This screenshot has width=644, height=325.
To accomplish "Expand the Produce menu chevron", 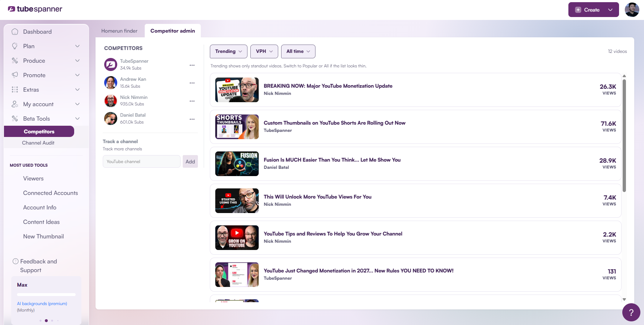I will point(77,61).
